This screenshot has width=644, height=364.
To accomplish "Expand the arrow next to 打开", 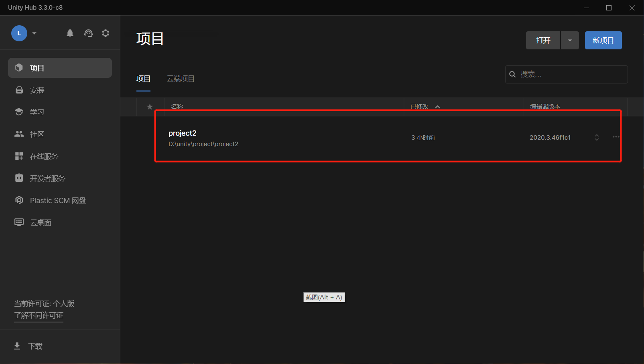I will pos(570,40).
